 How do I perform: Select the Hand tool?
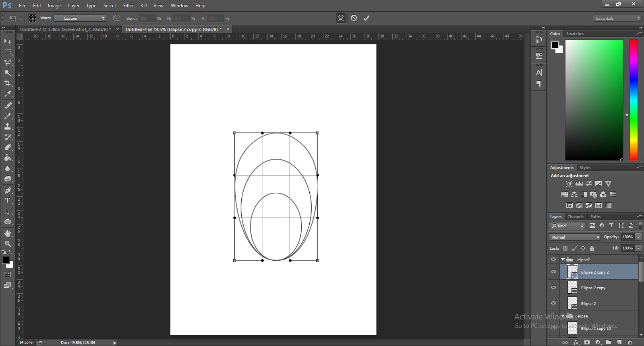8,233
